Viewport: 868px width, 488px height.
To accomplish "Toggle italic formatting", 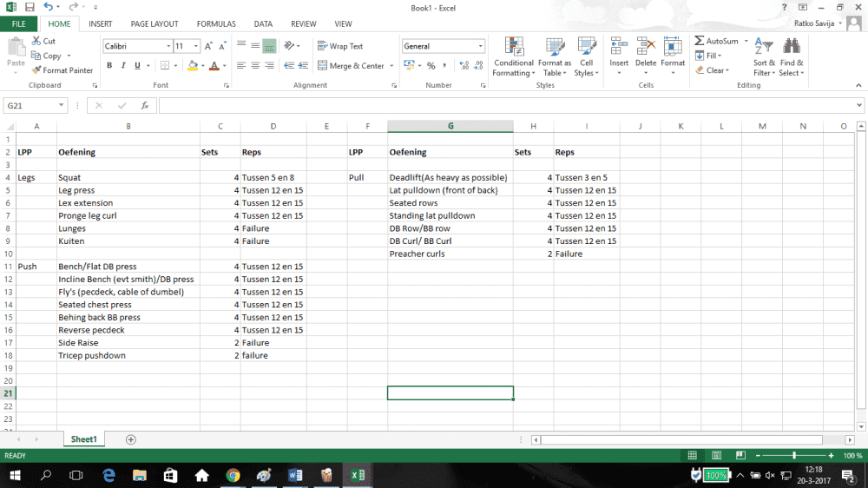I will [124, 66].
